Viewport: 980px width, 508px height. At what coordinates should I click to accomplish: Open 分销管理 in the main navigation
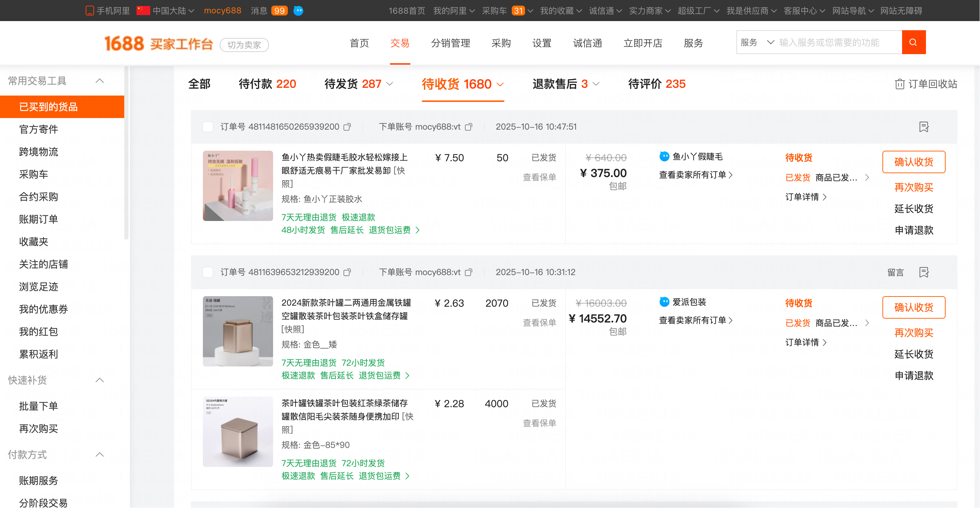click(x=450, y=43)
